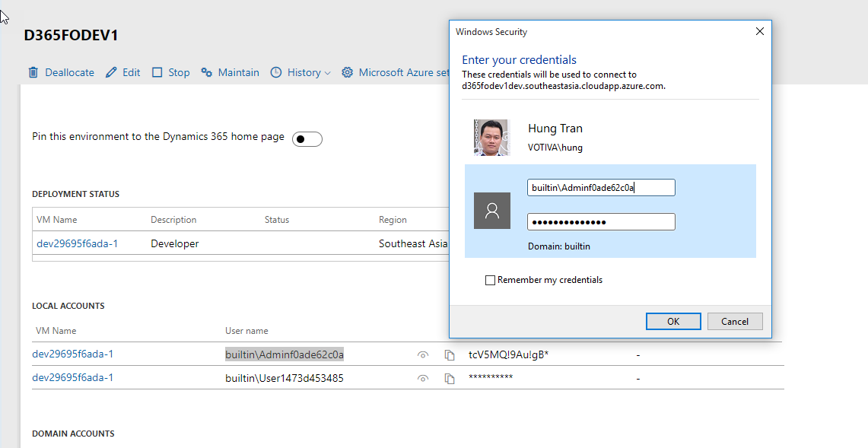
Task: Click the Stop square icon
Action: click(x=157, y=72)
